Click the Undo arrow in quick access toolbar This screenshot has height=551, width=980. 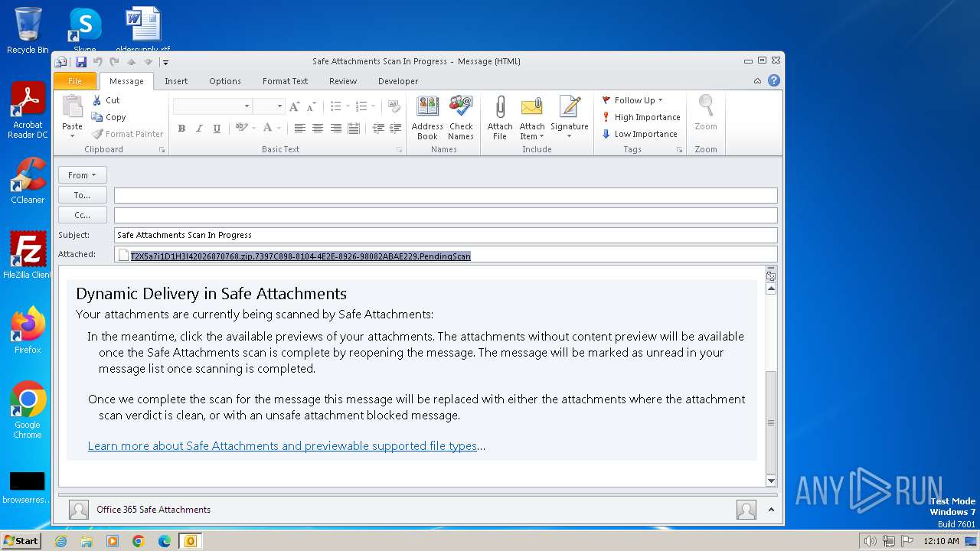97,62
